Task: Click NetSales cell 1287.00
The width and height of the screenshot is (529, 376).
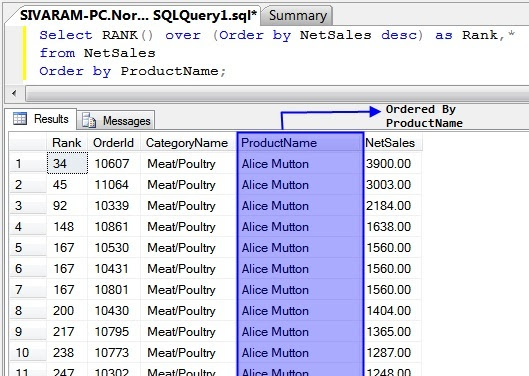Action: (393, 353)
